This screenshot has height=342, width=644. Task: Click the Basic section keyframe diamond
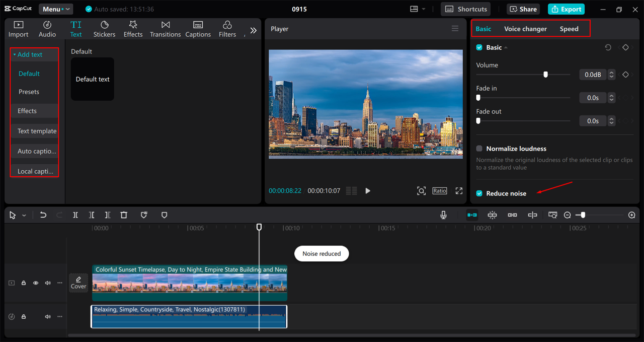click(625, 47)
